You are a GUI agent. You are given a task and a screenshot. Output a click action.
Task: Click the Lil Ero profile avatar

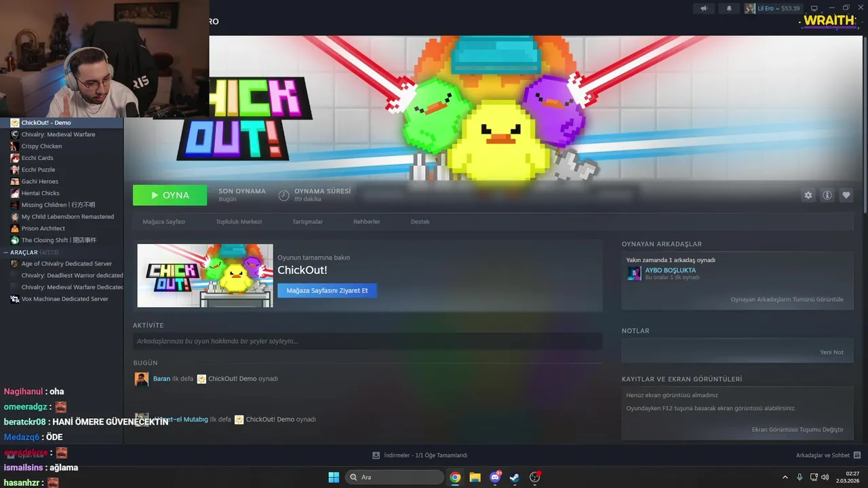click(x=750, y=8)
